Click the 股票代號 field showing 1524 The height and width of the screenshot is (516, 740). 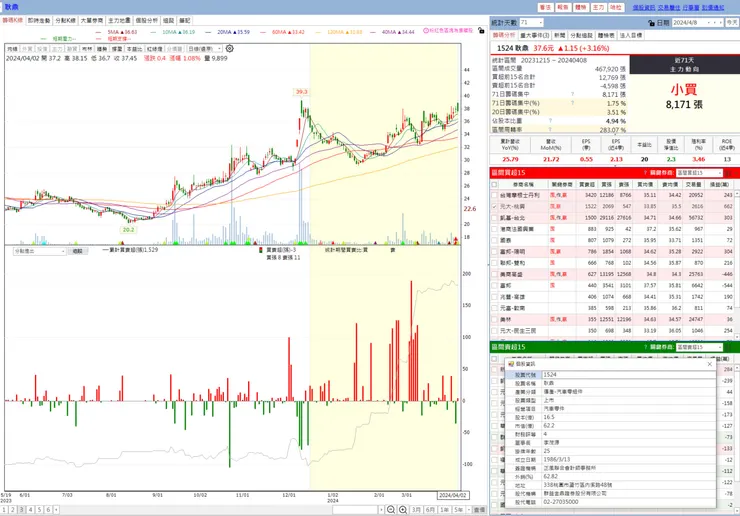click(629, 375)
